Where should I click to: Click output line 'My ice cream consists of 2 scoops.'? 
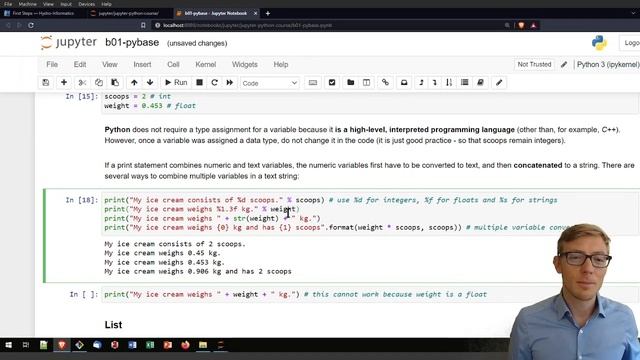pyautogui.click(x=175, y=244)
